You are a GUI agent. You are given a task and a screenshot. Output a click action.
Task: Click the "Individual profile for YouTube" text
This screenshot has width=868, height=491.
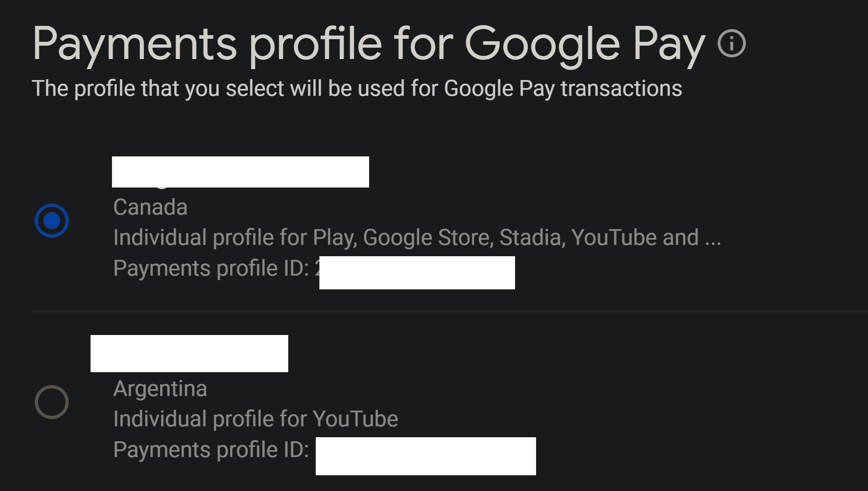tap(256, 419)
